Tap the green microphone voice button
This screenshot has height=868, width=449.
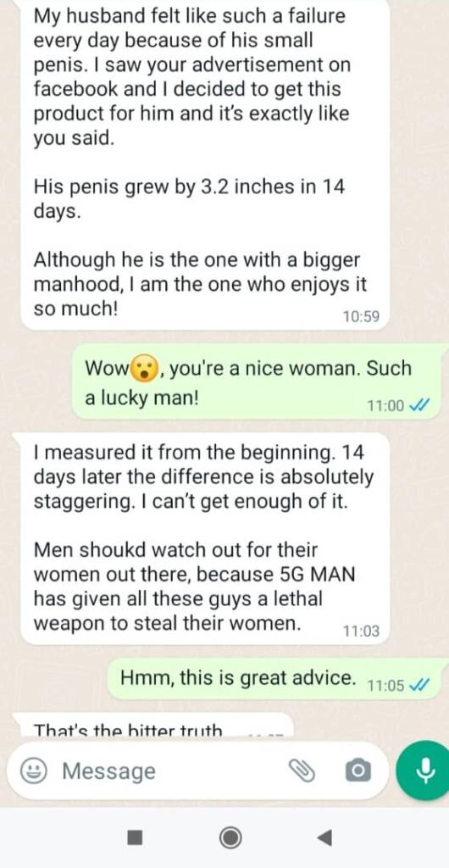click(x=424, y=770)
